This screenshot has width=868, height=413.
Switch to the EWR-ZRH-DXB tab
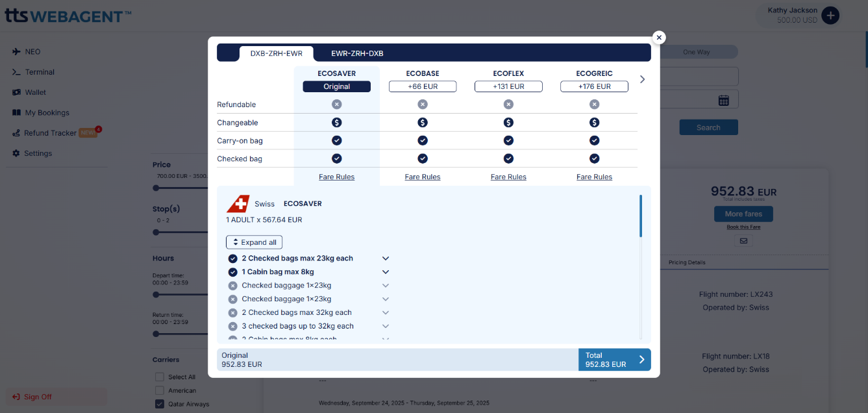pyautogui.click(x=357, y=53)
